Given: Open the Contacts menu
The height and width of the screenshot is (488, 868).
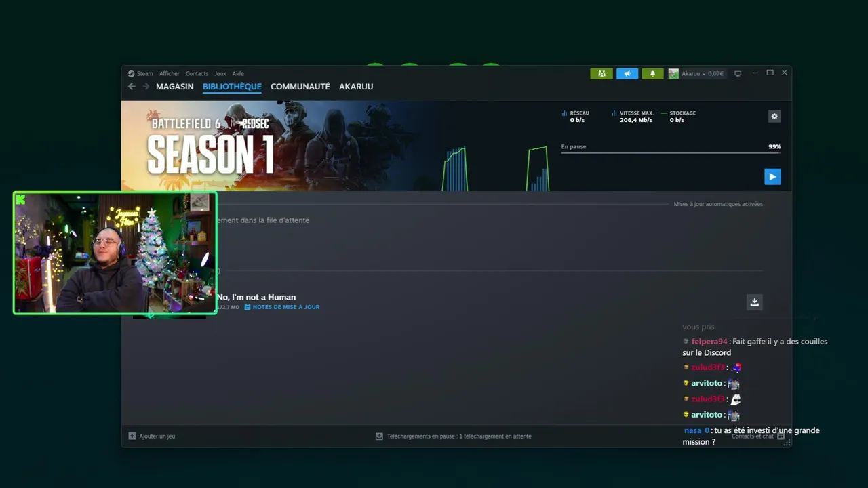Looking at the screenshot, I should pyautogui.click(x=197, y=73).
